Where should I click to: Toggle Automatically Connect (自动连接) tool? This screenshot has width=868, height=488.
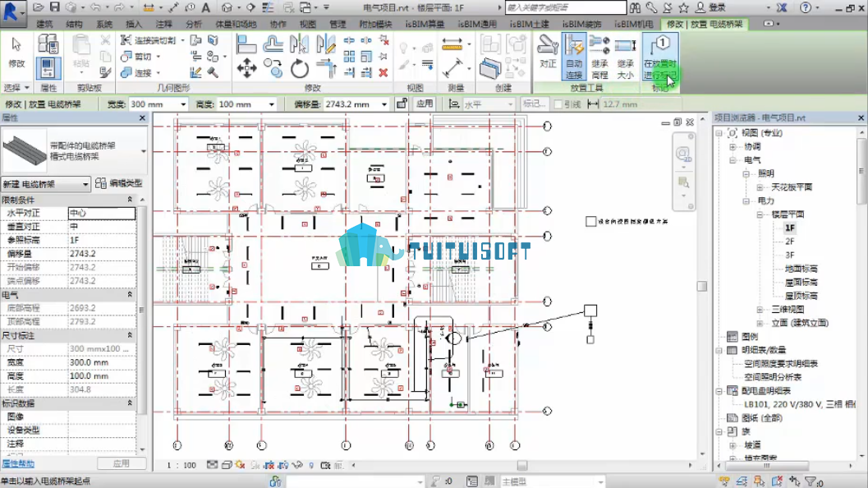(x=574, y=57)
